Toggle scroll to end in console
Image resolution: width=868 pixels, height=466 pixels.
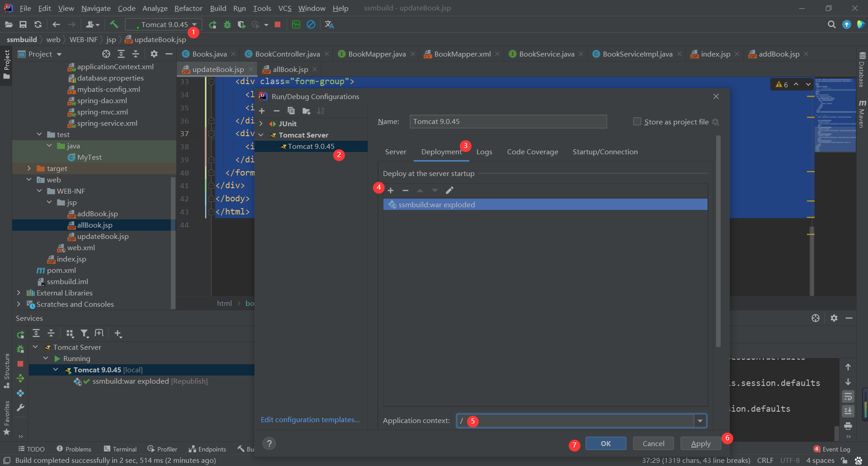(848, 411)
